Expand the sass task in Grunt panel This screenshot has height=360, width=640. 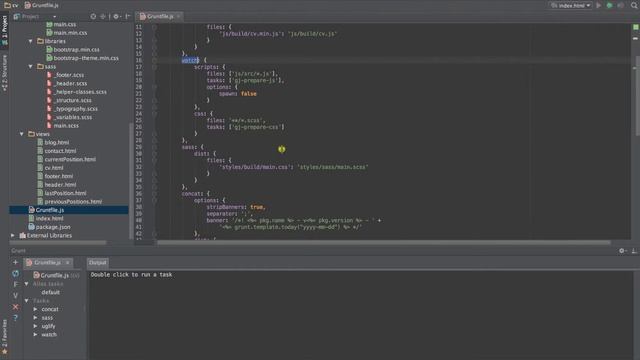tap(36, 318)
